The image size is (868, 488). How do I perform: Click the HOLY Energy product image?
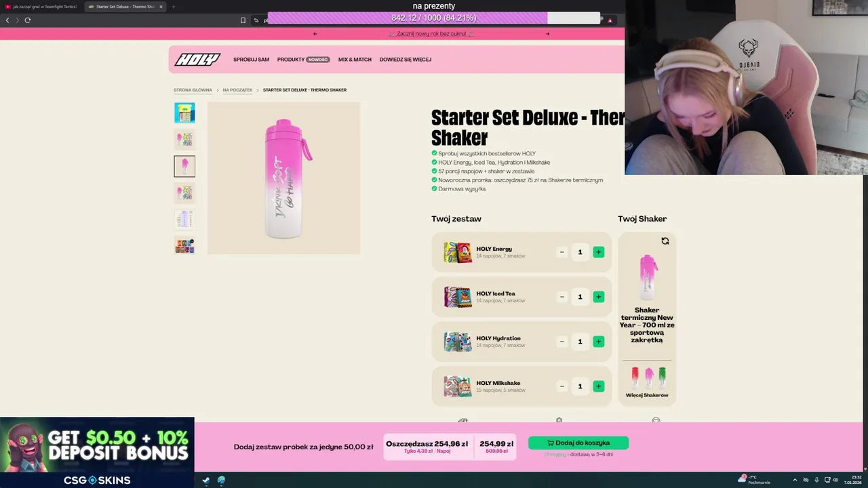[458, 252]
